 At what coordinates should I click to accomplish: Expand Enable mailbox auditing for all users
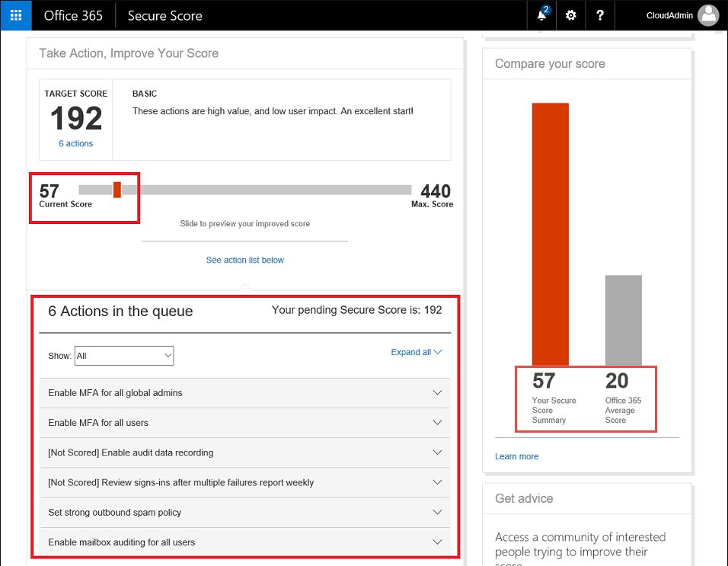[245, 542]
